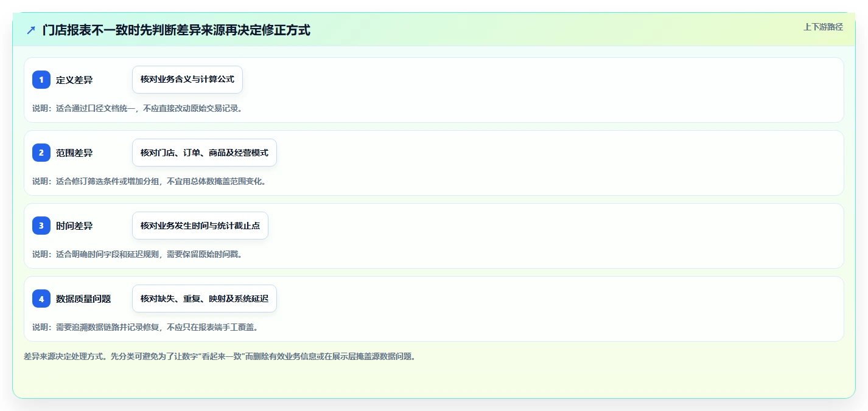Click the 数据质量问题 label
The height and width of the screenshot is (411, 868).
pyautogui.click(x=83, y=299)
